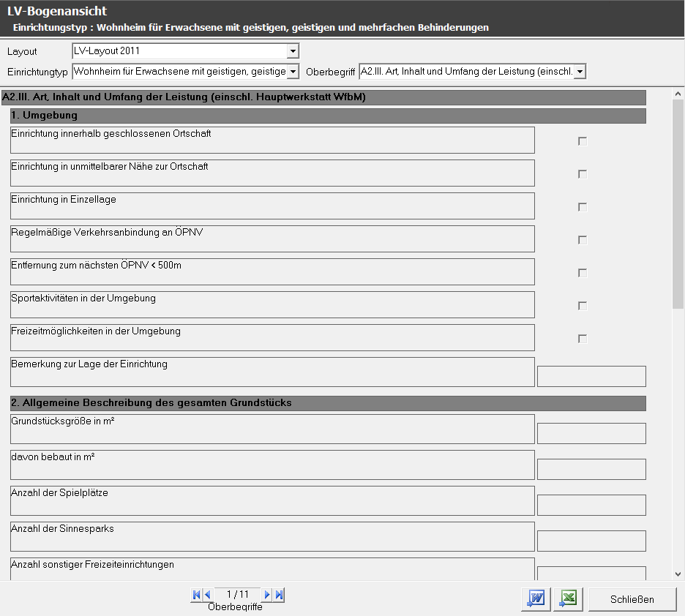Expand the Einrichtungstyp dropdown
Viewport: 685px width, 616px height.
point(293,71)
